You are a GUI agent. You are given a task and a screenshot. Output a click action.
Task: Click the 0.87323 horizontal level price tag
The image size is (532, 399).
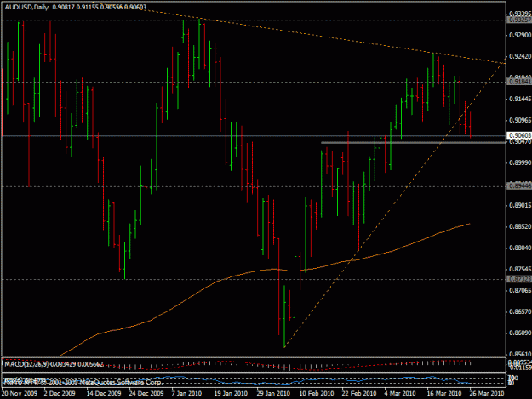pyautogui.click(x=519, y=279)
